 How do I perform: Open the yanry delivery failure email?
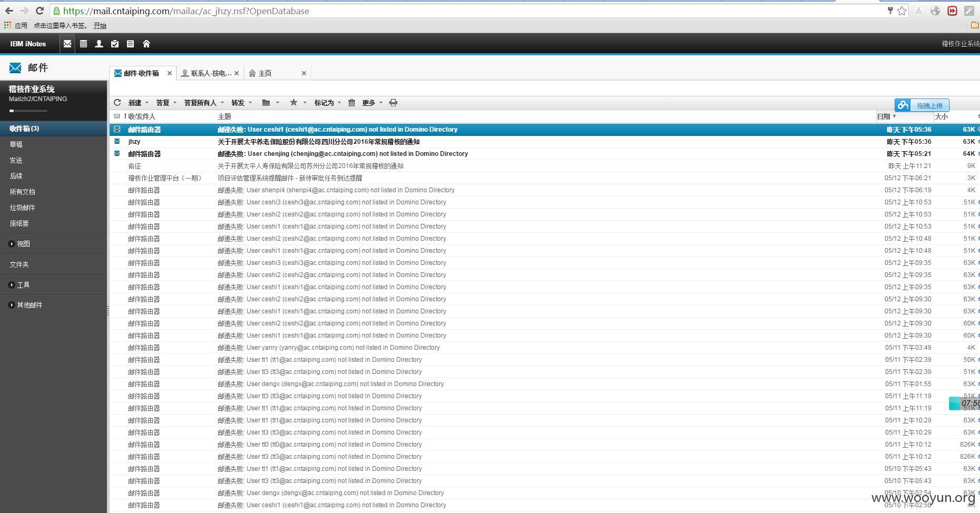pyautogui.click(x=545, y=347)
